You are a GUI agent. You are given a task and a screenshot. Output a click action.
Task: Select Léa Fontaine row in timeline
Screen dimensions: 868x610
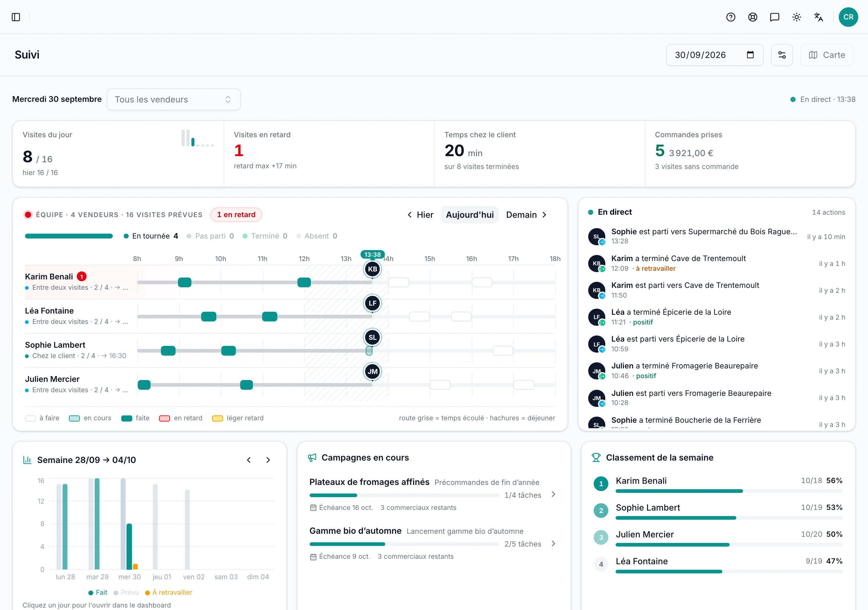(290, 316)
